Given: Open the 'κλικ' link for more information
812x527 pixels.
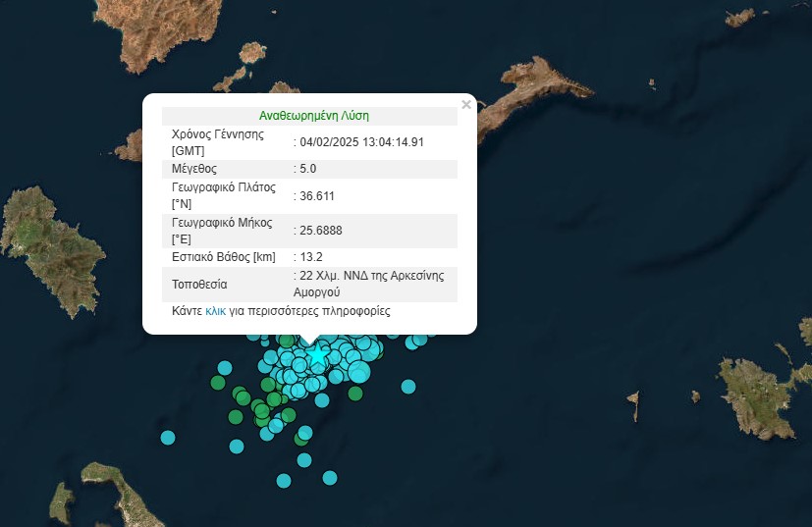Looking at the screenshot, I should point(215,311).
